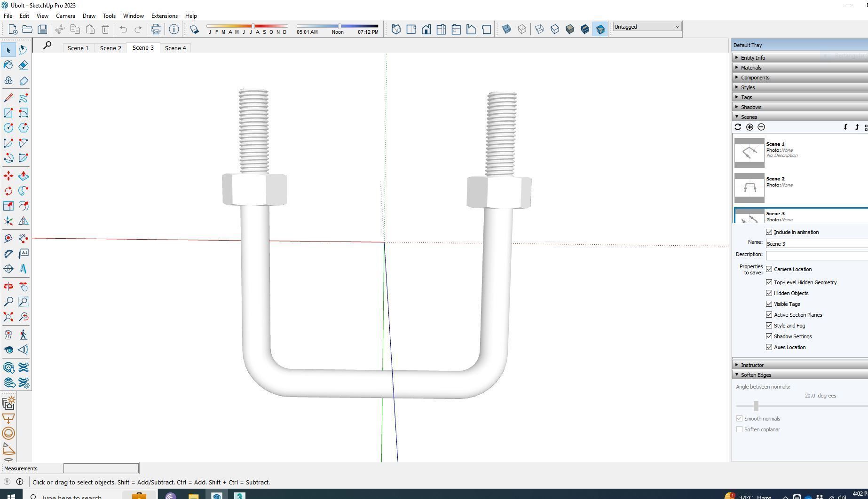Select the Follow Me tool
Screen dimensions: 868x499
[24, 191]
